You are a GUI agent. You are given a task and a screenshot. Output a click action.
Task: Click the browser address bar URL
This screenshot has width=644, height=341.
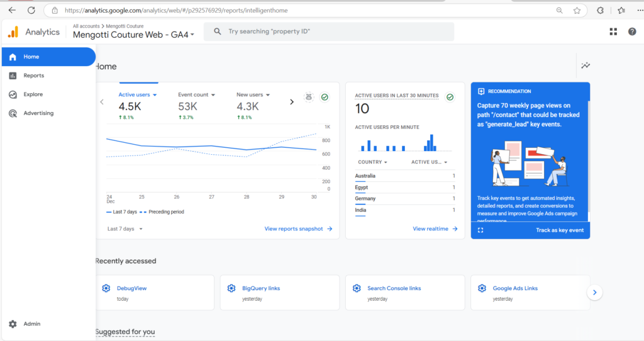pyautogui.click(x=176, y=10)
